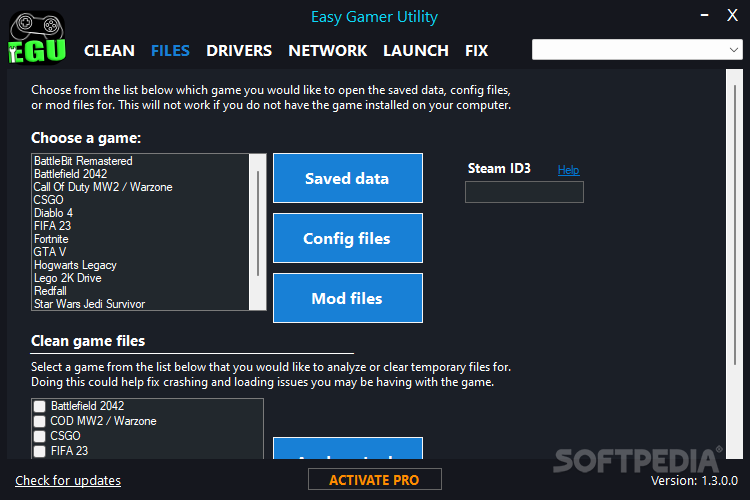Minimize the Easy Gamer Utility window

[704, 15]
